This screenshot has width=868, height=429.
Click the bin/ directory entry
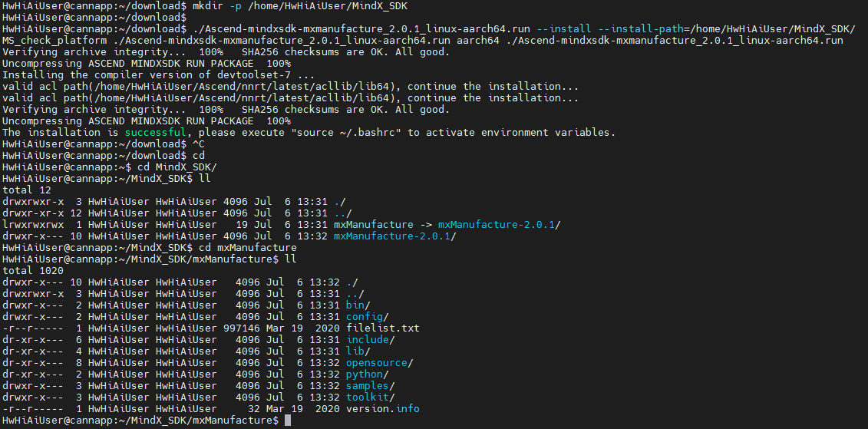pyautogui.click(x=357, y=305)
